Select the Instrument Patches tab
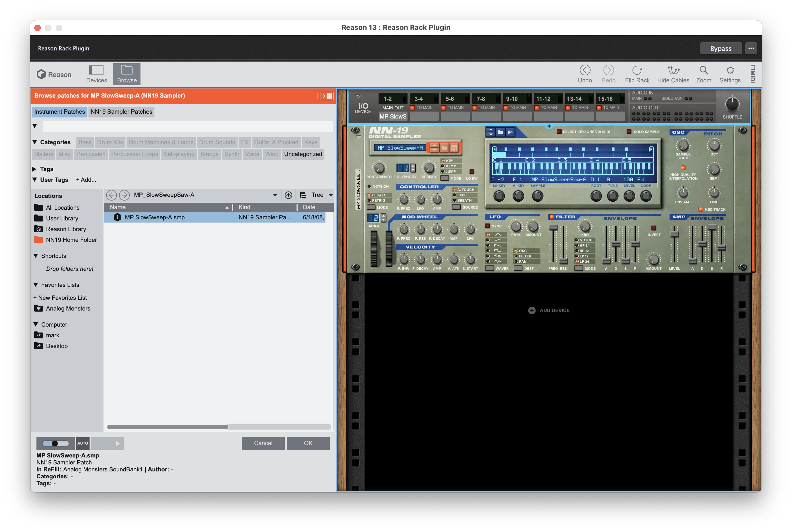 tap(60, 112)
